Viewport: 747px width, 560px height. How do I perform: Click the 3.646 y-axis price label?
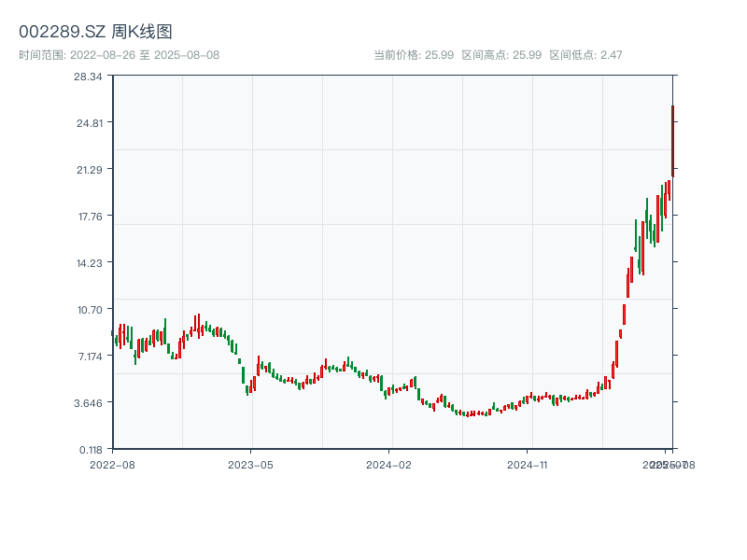coord(88,403)
